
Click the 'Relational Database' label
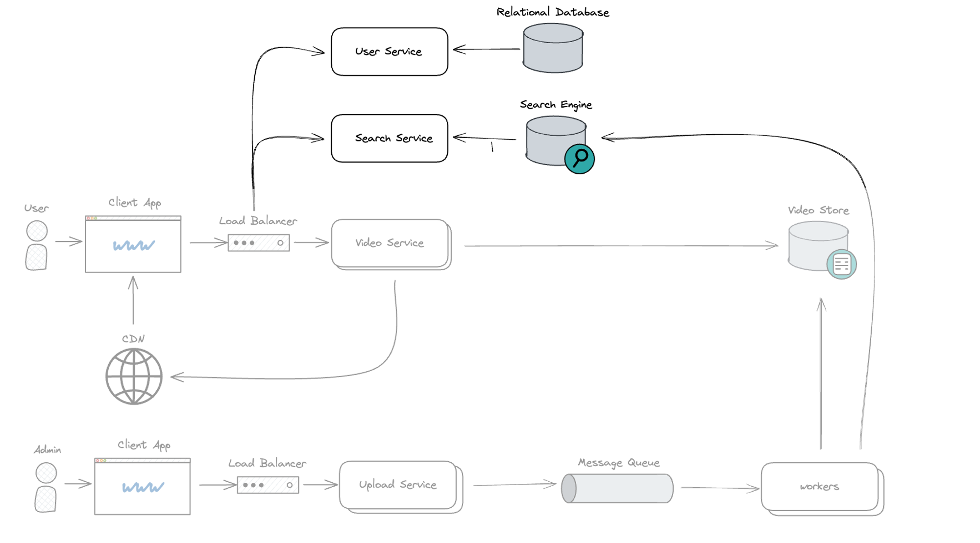coord(553,12)
